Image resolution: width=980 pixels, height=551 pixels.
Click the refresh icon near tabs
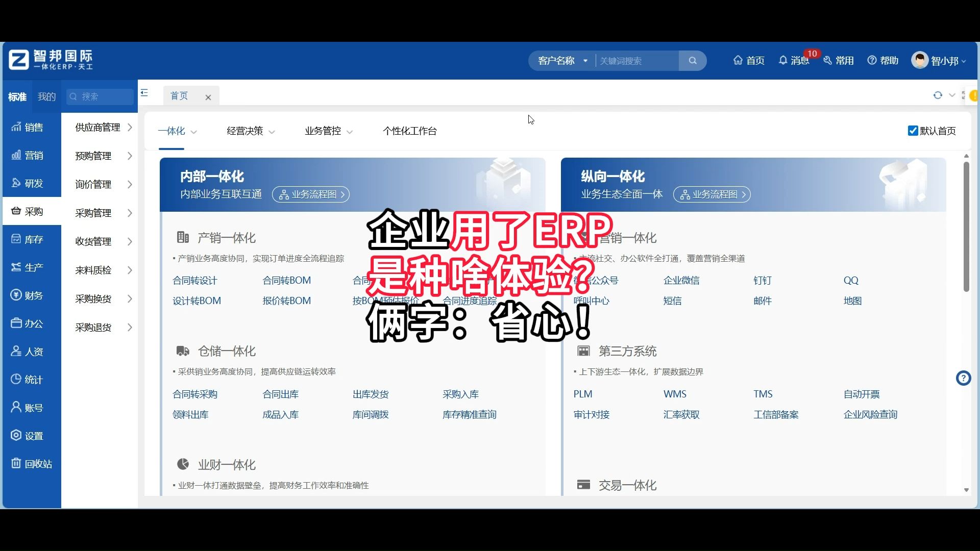point(938,95)
